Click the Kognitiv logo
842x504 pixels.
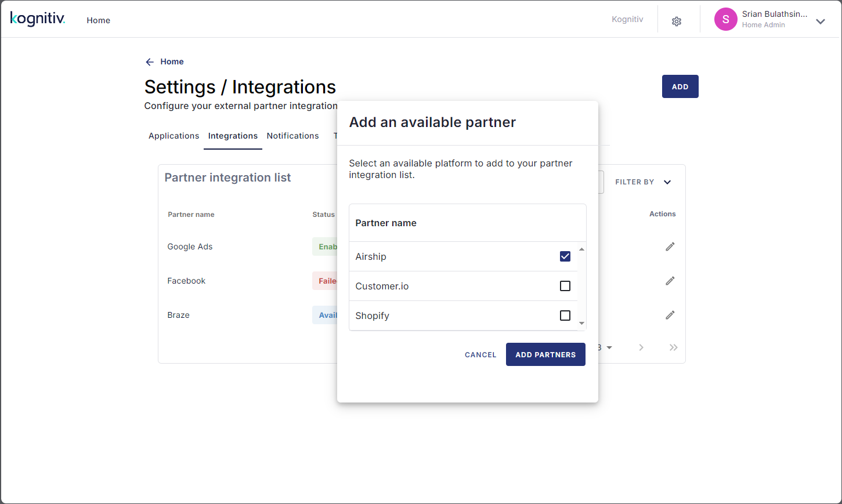click(x=38, y=19)
